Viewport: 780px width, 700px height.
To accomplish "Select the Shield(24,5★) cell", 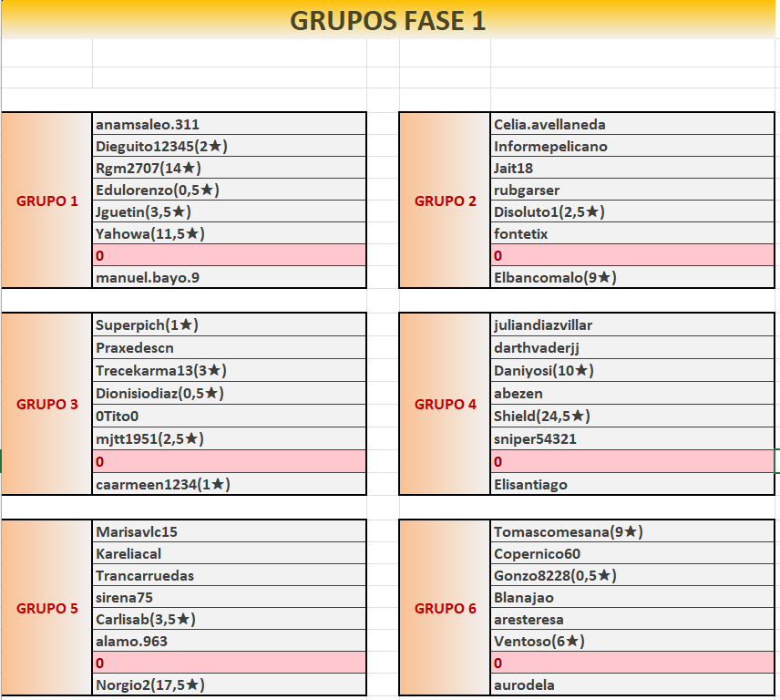I will tap(632, 416).
